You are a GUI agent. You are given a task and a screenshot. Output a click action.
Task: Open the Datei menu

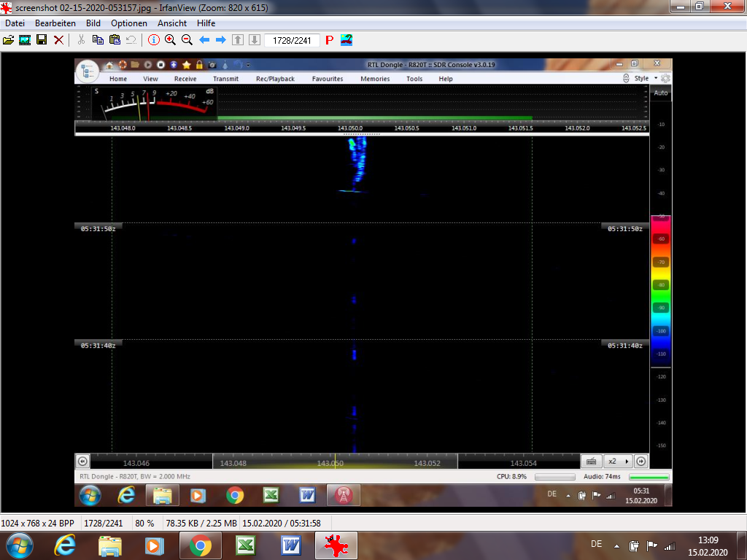(x=15, y=23)
